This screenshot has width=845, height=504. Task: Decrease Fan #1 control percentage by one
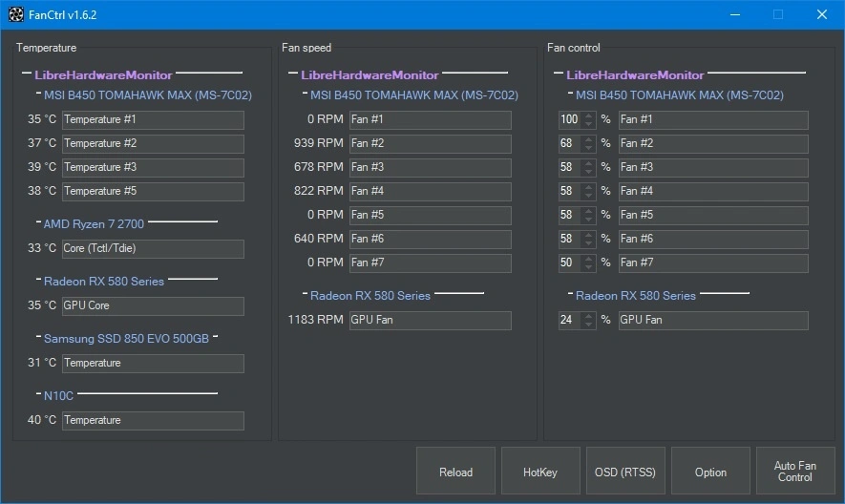[x=588, y=124]
